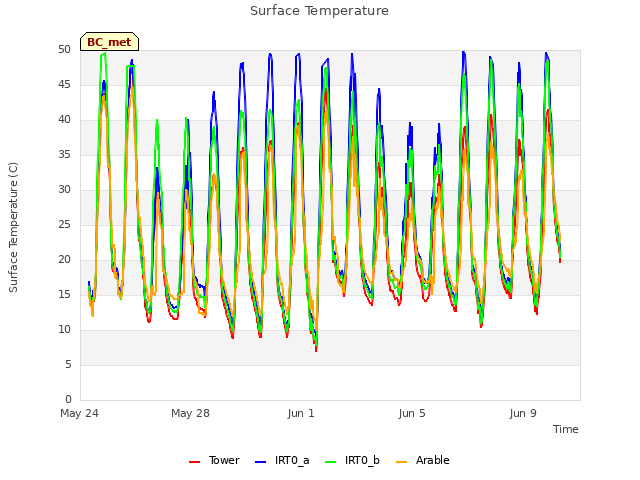
Task: Click the Jun 5 x-axis tick label
Action: click(412, 413)
